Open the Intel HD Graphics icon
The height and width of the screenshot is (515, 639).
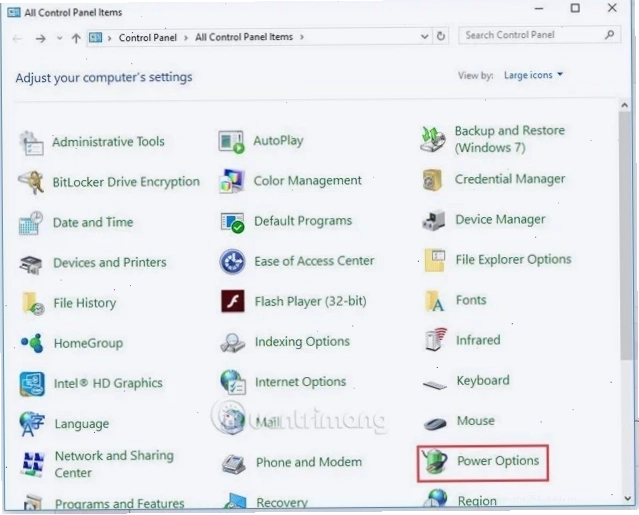pyautogui.click(x=32, y=383)
